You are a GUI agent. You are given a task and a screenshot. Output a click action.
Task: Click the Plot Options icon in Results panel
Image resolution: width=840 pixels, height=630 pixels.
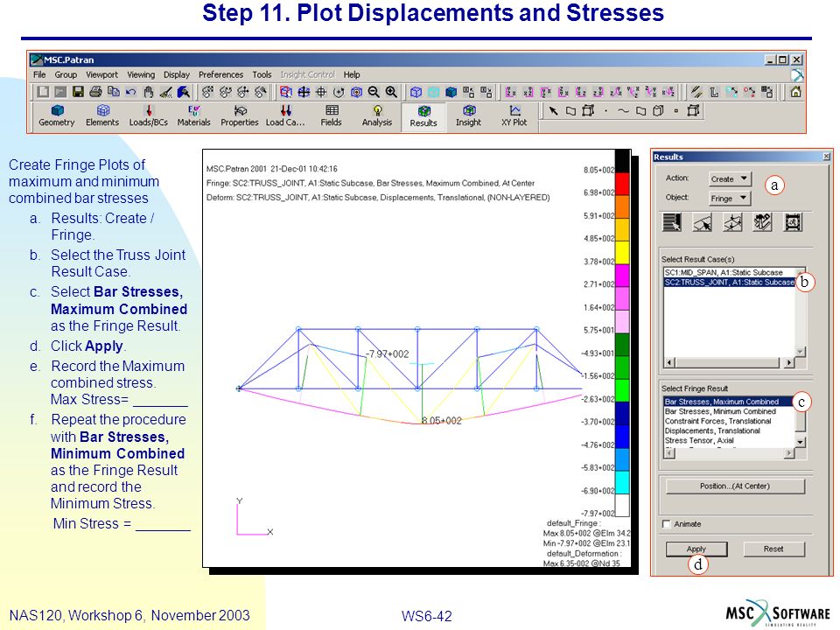click(762, 222)
